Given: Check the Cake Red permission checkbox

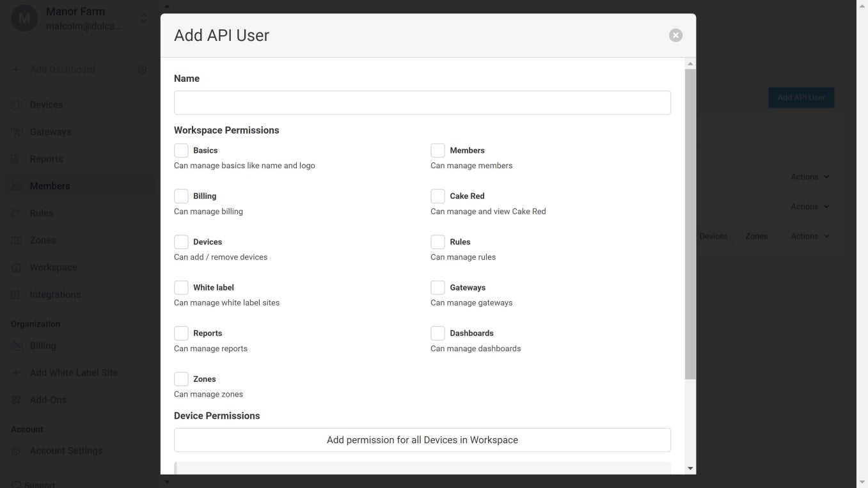Looking at the screenshot, I should click(x=438, y=196).
